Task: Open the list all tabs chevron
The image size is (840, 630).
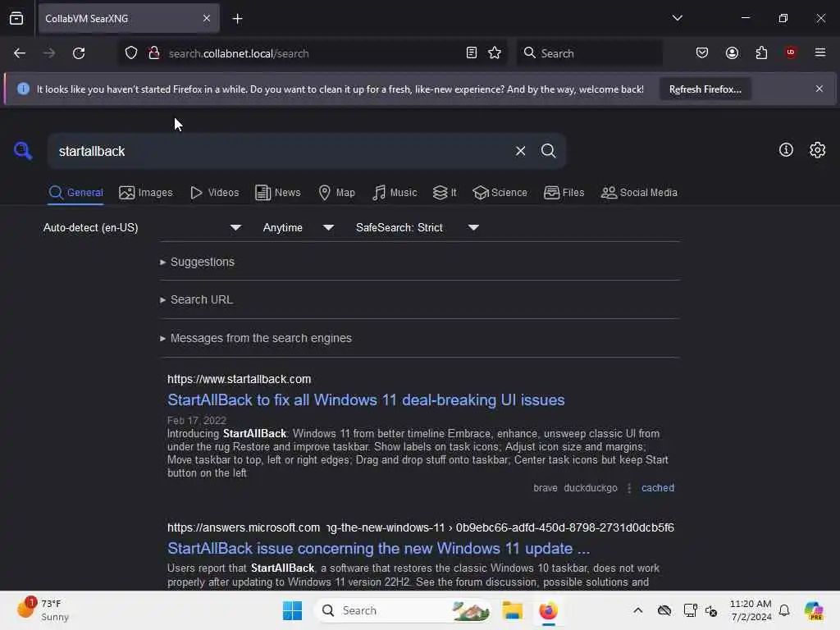Action: pos(677,18)
